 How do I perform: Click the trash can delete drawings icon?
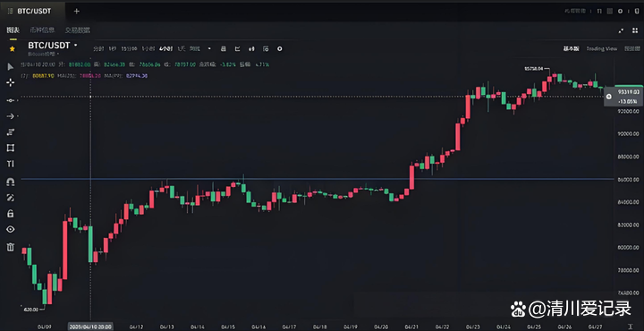pos(11,247)
